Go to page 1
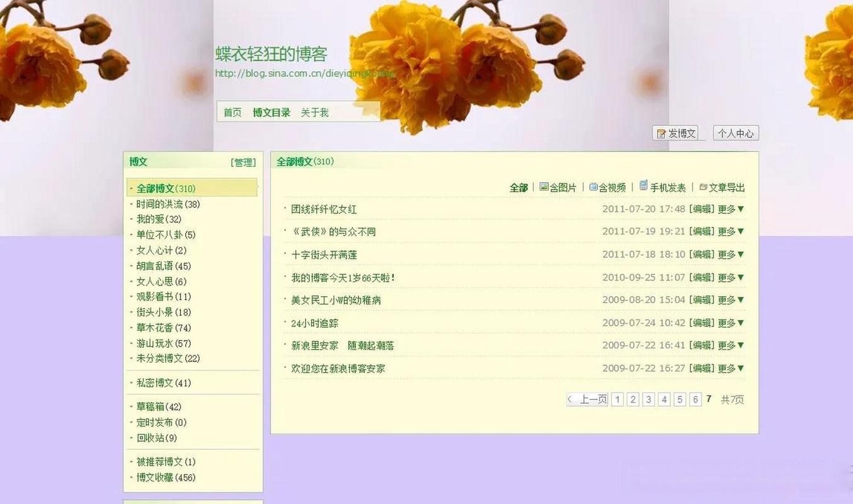The width and height of the screenshot is (853, 504). coord(617,399)
